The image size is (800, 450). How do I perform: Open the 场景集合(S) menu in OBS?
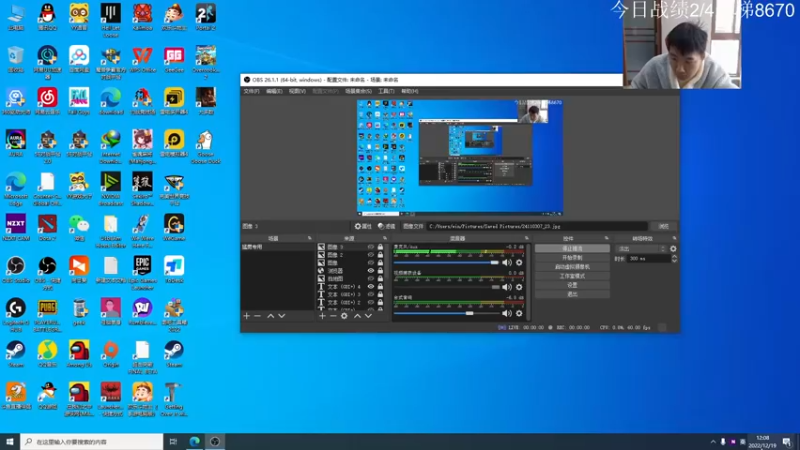click(x=358, y=91)
